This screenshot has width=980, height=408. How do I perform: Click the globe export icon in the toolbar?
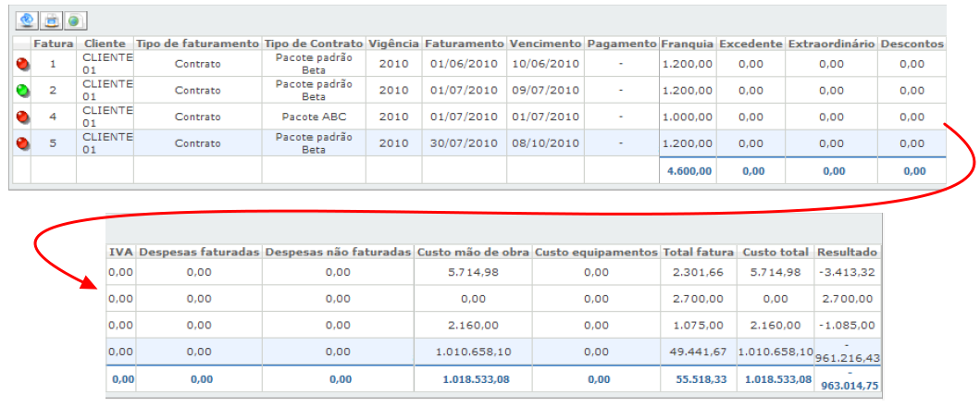click(x=74, y=19)
